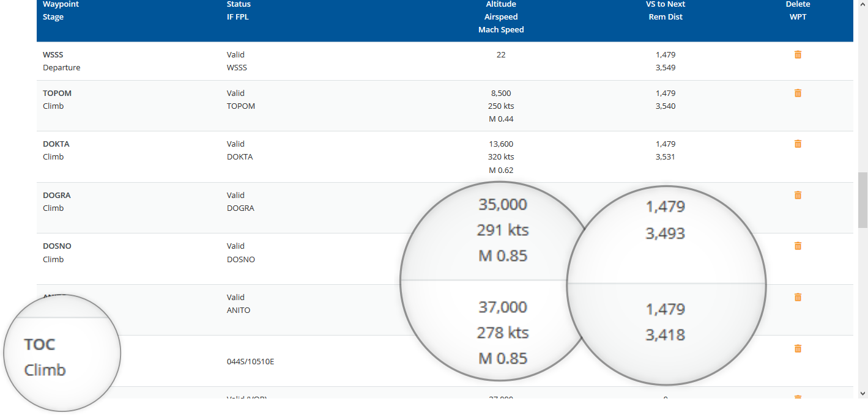
Task: Click the Stage header label
Action: click(x=53, y=17)
